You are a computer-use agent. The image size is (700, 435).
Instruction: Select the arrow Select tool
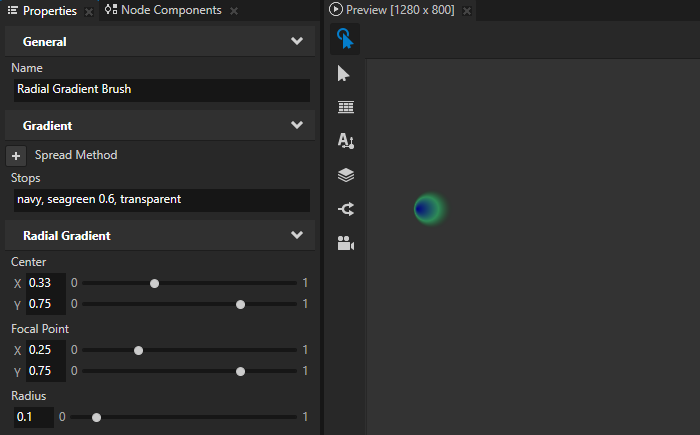click(x=343, y=74)
